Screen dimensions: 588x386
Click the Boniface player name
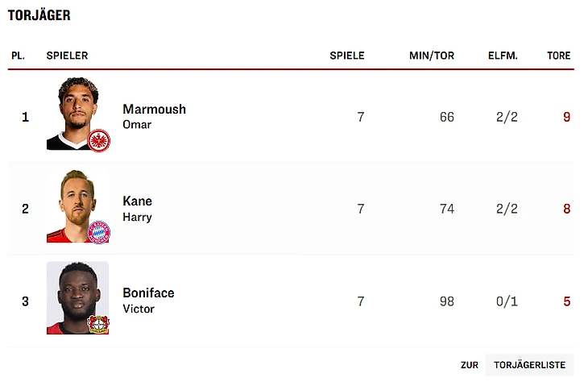pyautogui.click(x=148, y=293)
